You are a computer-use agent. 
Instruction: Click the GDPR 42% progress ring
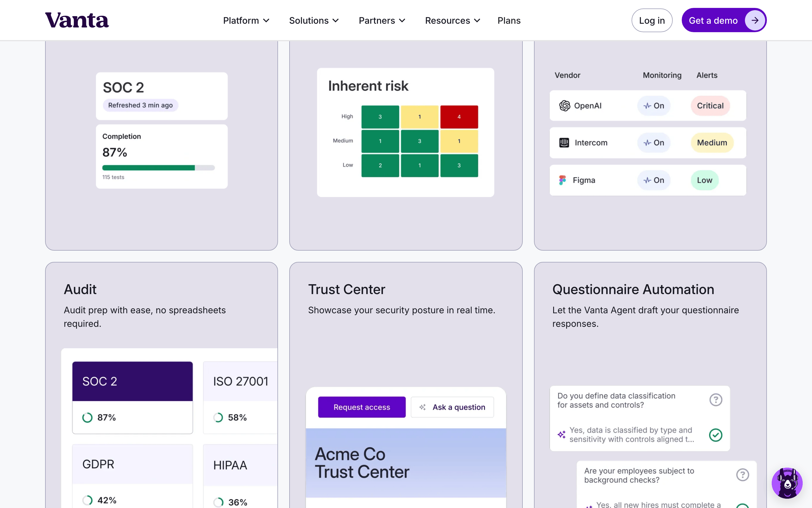point(87,500)
